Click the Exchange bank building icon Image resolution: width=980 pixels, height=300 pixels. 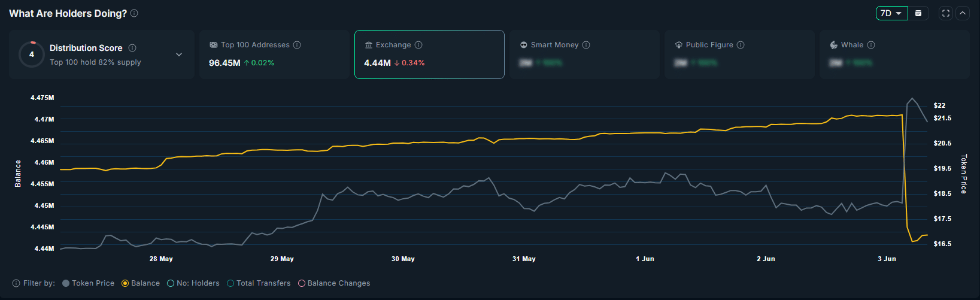pos(368,45)
